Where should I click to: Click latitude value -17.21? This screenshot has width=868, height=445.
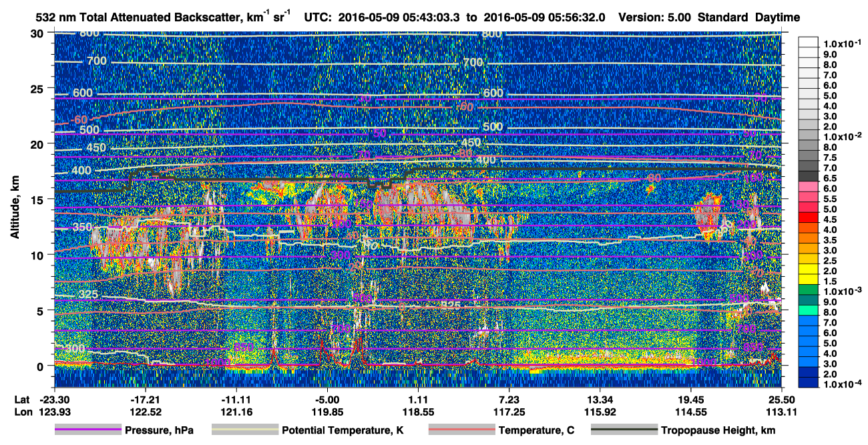(x=146, y=399)
